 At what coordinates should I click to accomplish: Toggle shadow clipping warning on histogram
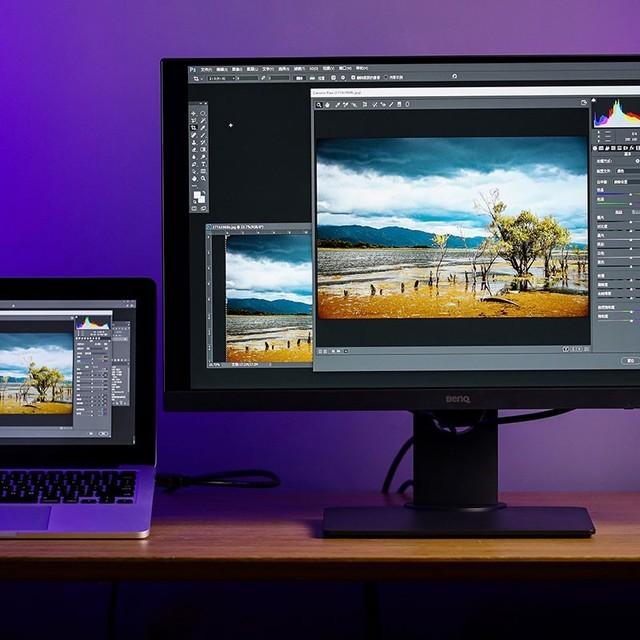pyautogui.click(x=593, y=100)
